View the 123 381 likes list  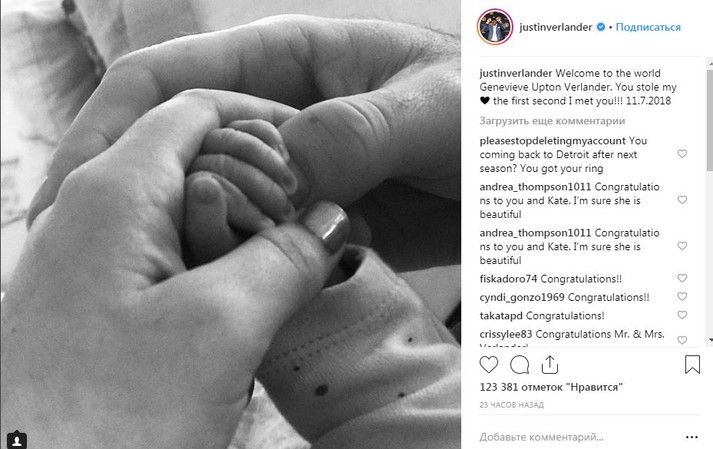coord(551,387)
